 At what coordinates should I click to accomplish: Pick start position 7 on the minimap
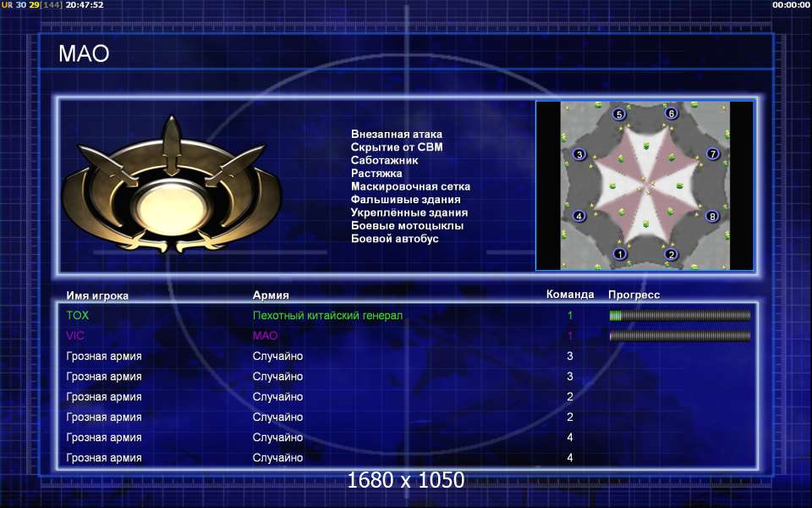712,154
